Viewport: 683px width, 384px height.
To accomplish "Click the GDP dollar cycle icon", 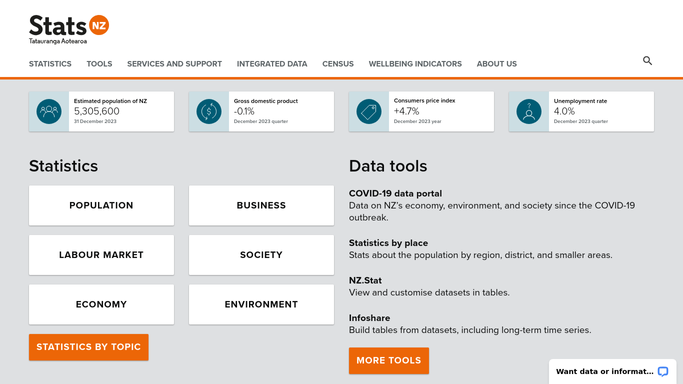I will (x=209, y=111).
